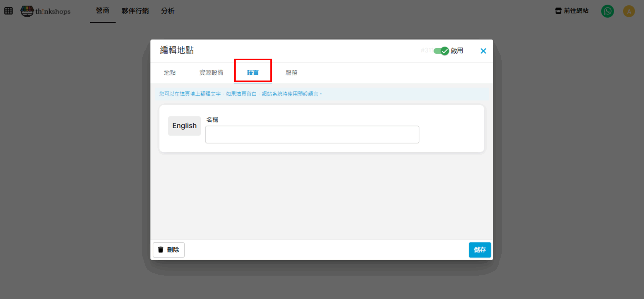Click the thinkshops logo
The width and height of the screenshot is (644, 299).
[x=46, y=11]
